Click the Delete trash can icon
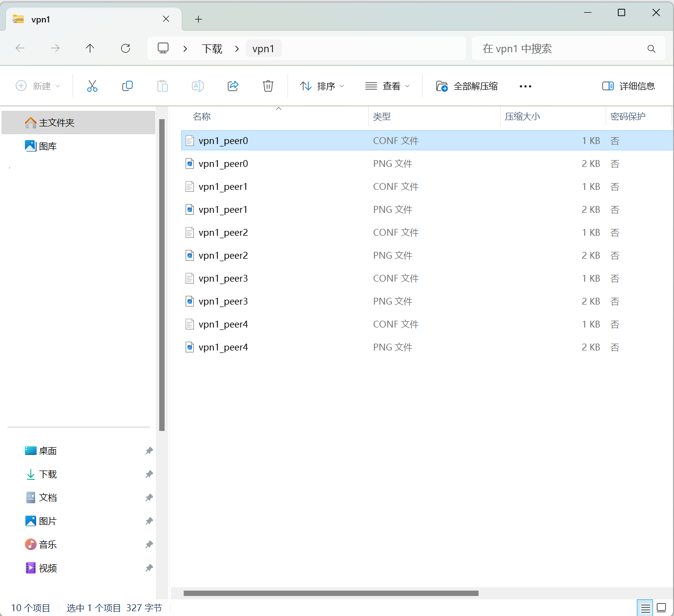 coord(268,86)
